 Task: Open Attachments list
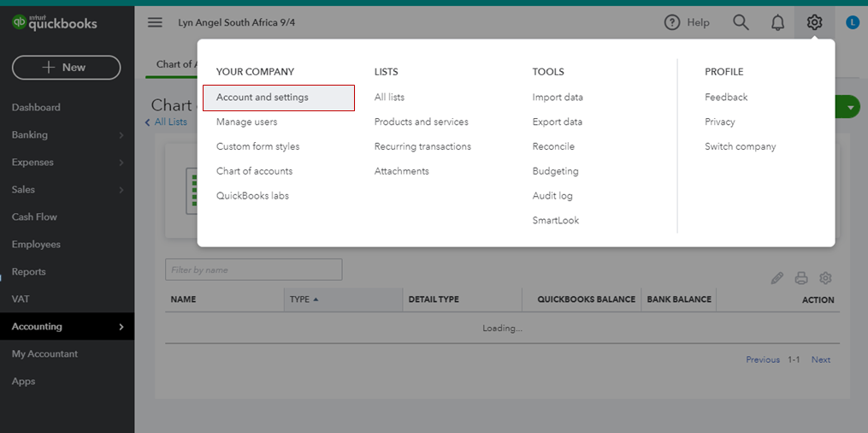(402, 171)
